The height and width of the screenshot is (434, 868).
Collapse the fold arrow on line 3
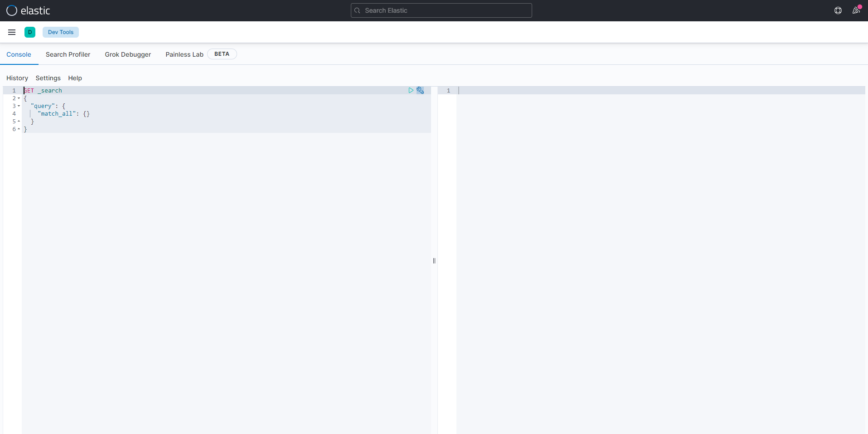[x=19, y=106]
